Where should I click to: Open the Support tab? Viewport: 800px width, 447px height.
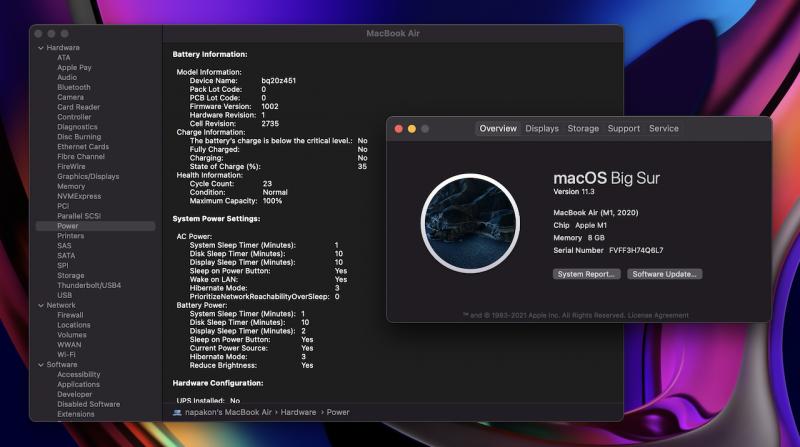pos(623,129)
